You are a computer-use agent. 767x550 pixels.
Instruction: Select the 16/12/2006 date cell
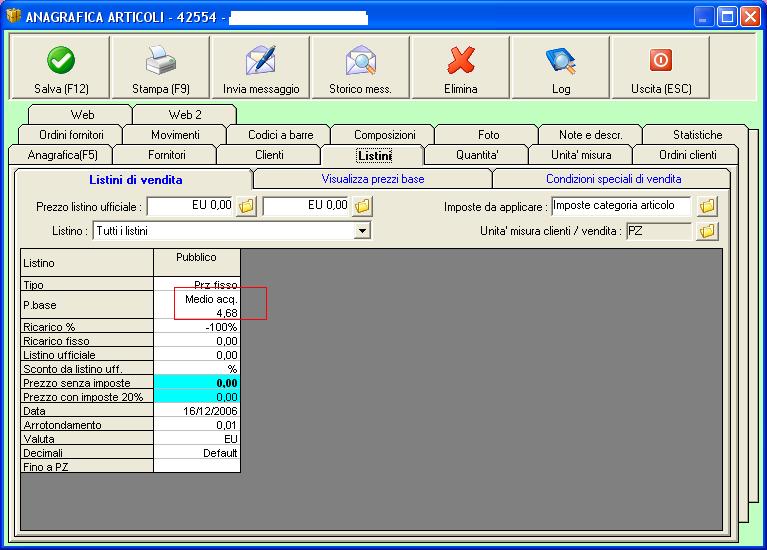197,411
